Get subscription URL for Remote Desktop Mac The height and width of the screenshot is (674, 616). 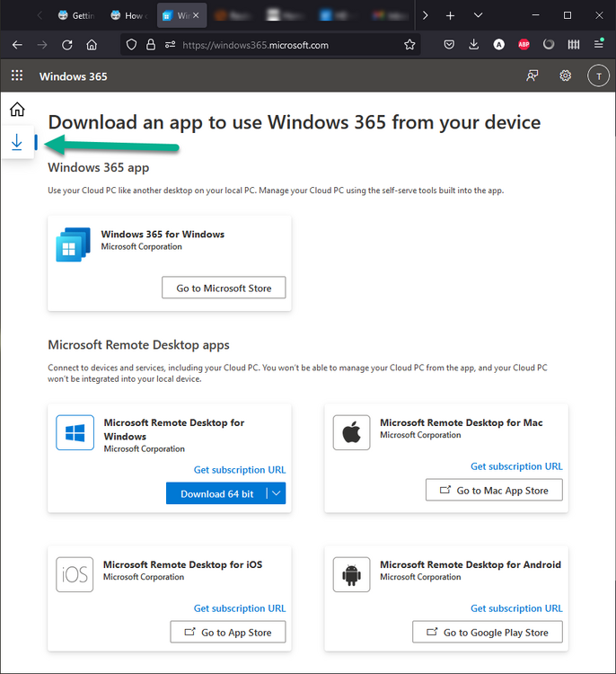[516, 466]
